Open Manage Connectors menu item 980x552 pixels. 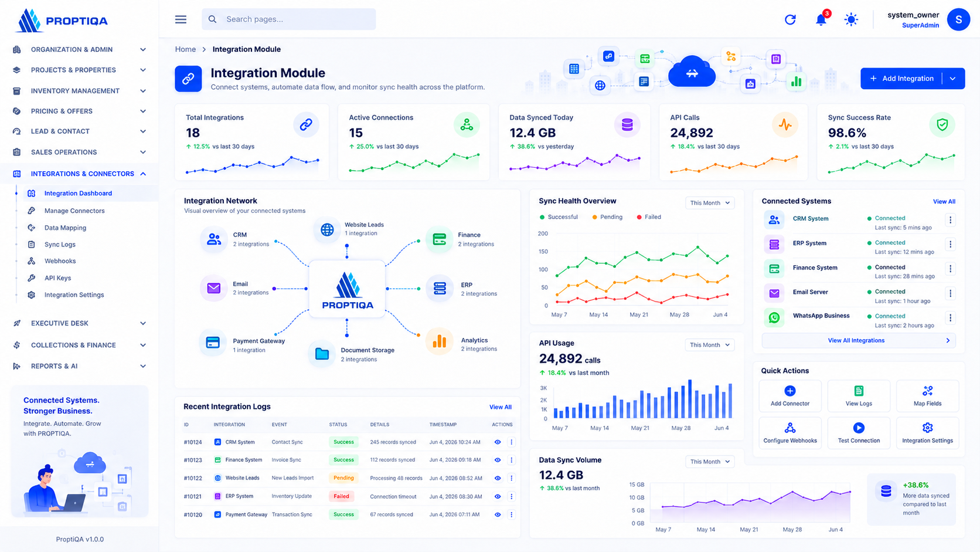[x=74, y=211]
